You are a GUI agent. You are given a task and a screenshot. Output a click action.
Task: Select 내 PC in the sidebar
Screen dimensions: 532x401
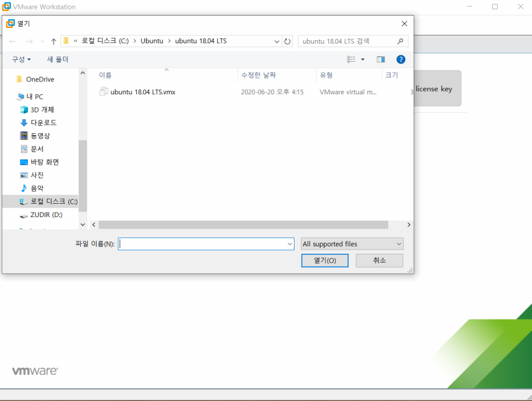34,97
